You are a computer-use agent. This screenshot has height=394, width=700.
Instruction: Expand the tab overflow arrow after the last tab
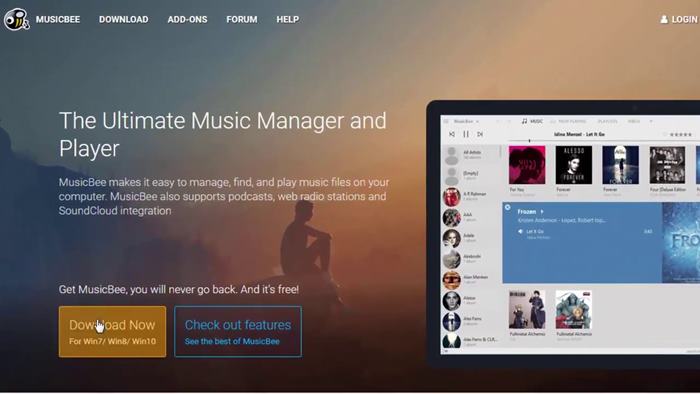(x=651, y=121)
